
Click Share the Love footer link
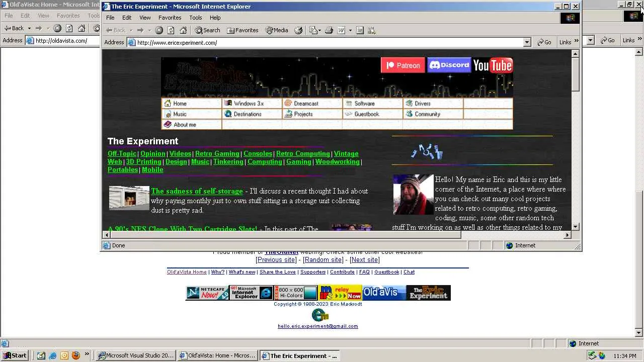[x=278, y=272]
